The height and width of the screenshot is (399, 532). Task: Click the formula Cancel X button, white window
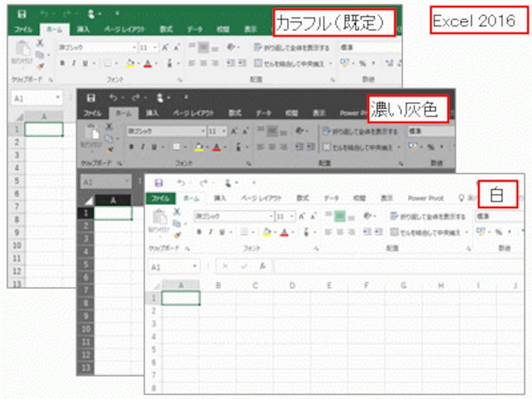click(225, 267)
